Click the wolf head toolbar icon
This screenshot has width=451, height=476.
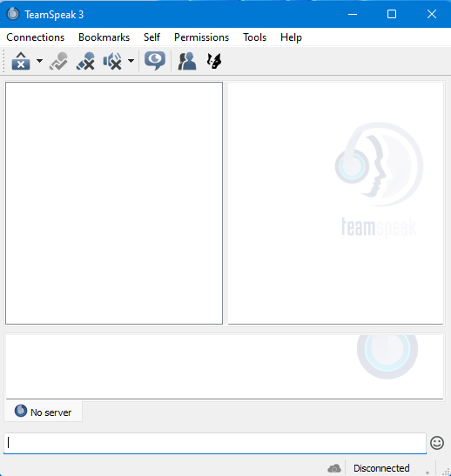(x=214, y=61)
